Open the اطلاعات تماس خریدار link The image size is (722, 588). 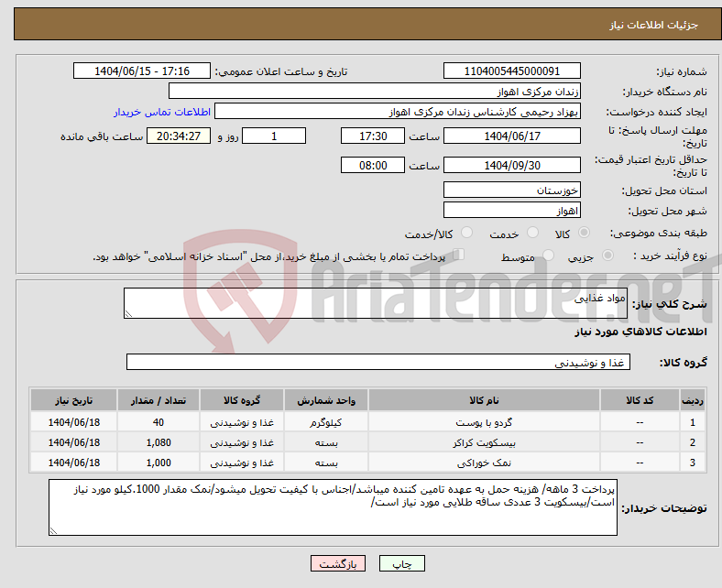pos(162,112)
